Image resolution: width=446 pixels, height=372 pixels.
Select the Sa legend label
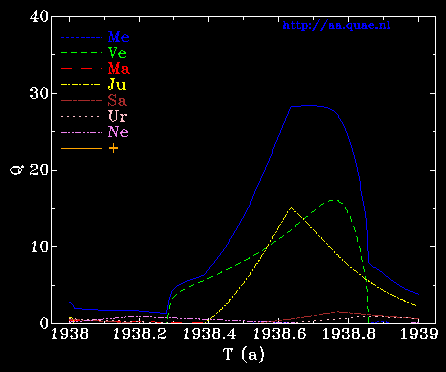[x=117, y=100]
